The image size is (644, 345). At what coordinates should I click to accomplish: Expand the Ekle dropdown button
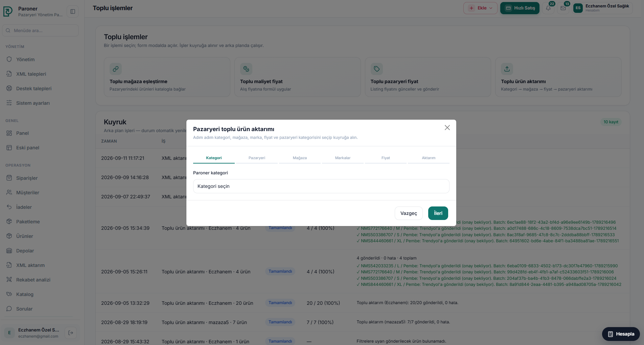coord(480,8)
